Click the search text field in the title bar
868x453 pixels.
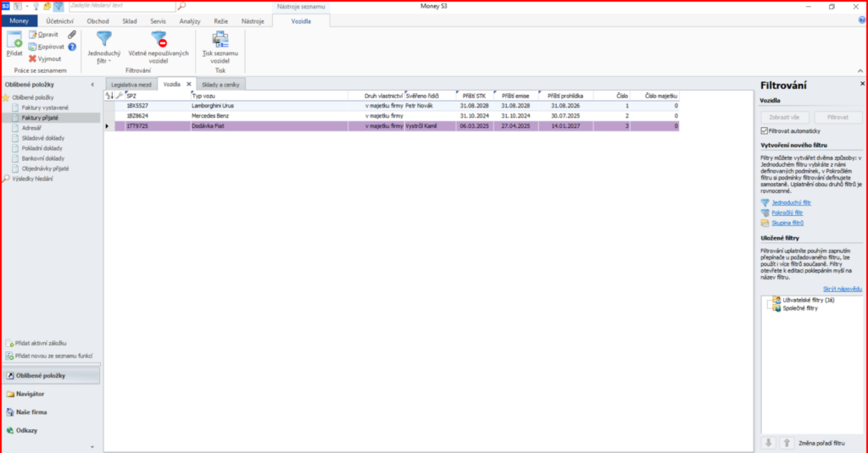121,6
